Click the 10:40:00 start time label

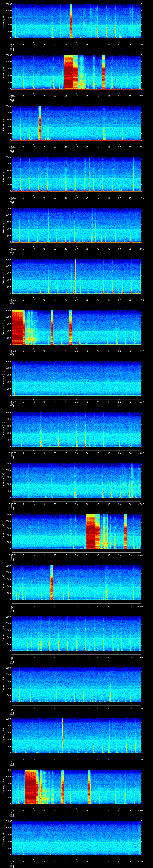click(x=12, y=198)
